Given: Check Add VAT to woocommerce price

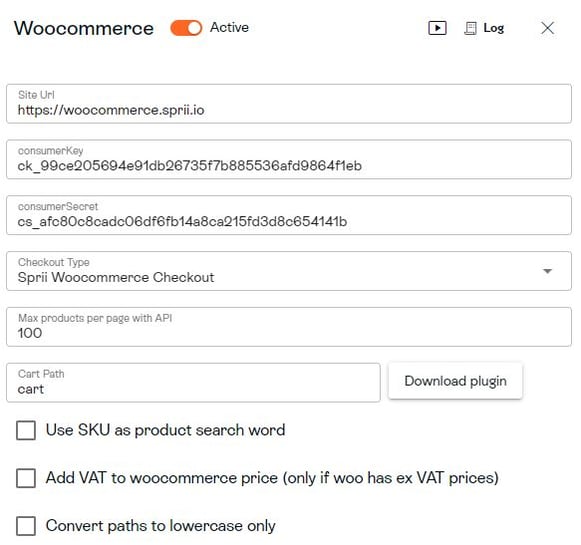Looking at the screenshot, I should click(x=26, y=478).
